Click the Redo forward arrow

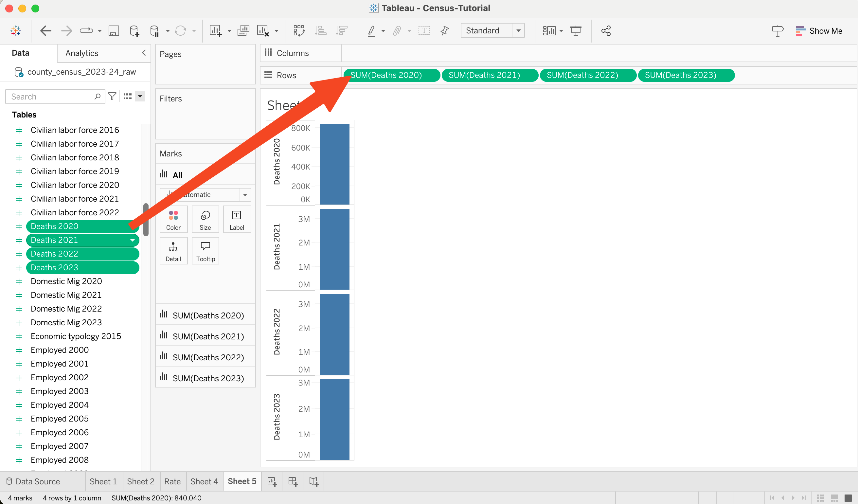[x=66, y=31]
